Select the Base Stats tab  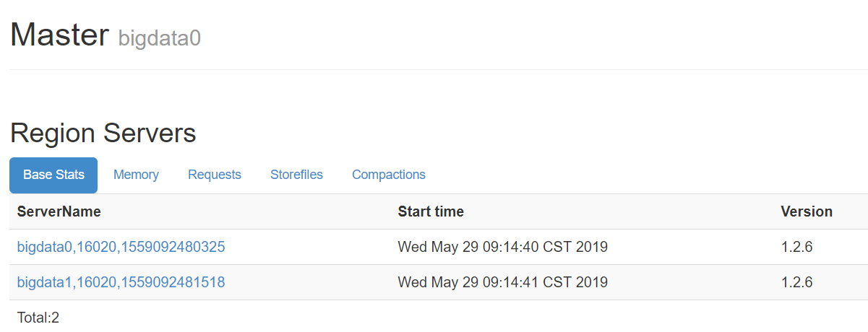click(53, 175)
